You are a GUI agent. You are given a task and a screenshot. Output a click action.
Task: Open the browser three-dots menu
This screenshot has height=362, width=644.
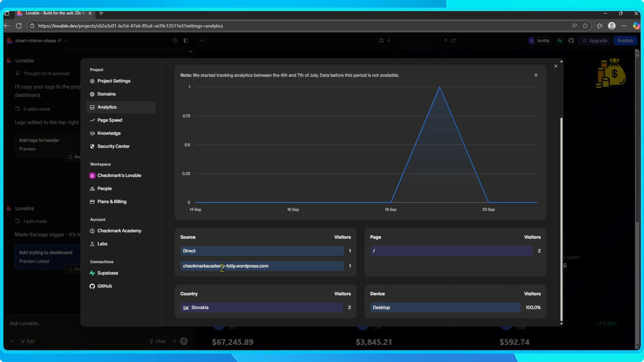tap(624, 26)
